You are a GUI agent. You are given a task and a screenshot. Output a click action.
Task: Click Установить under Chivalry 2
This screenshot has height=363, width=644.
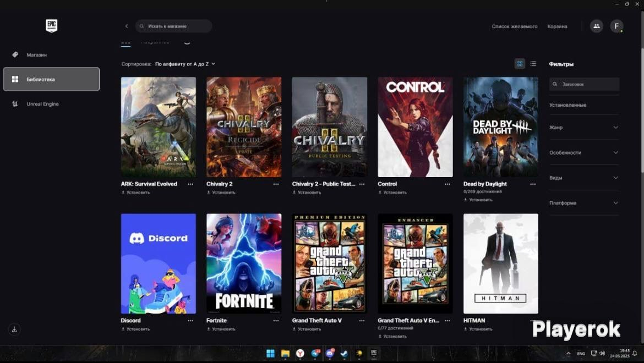tap(221, 193)
